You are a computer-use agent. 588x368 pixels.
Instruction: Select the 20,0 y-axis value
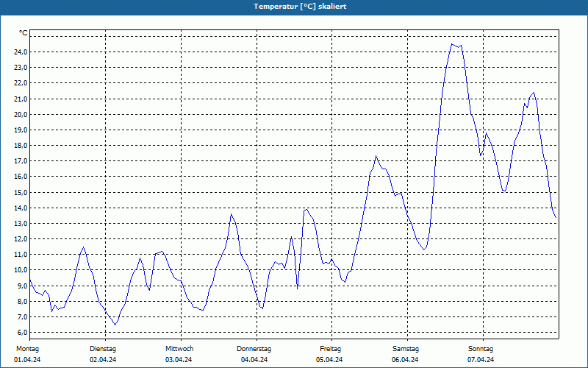[21, 115]
